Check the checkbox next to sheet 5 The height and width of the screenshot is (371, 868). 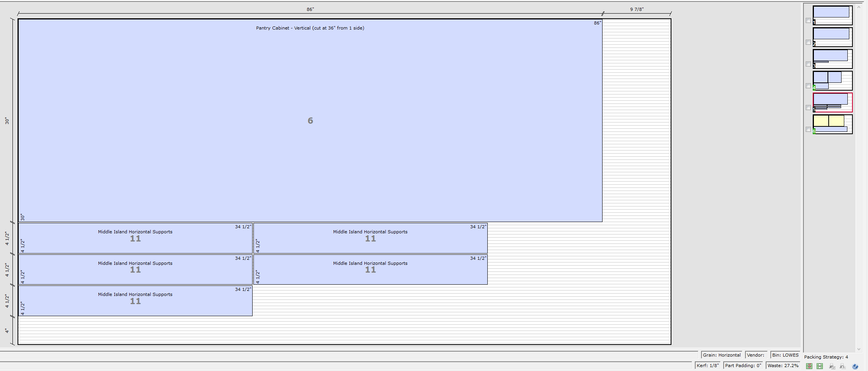click(808, 108)
